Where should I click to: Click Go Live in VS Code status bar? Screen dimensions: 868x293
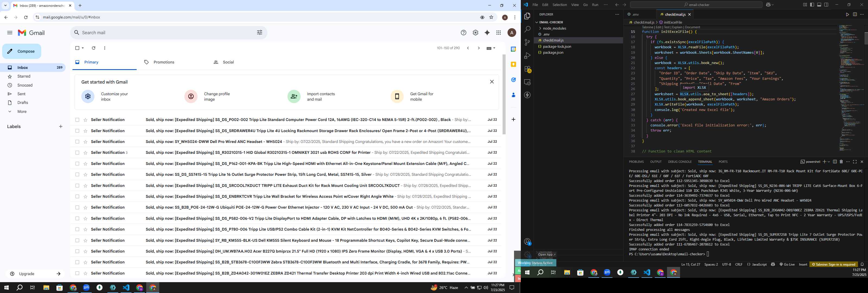coord(787,264)
